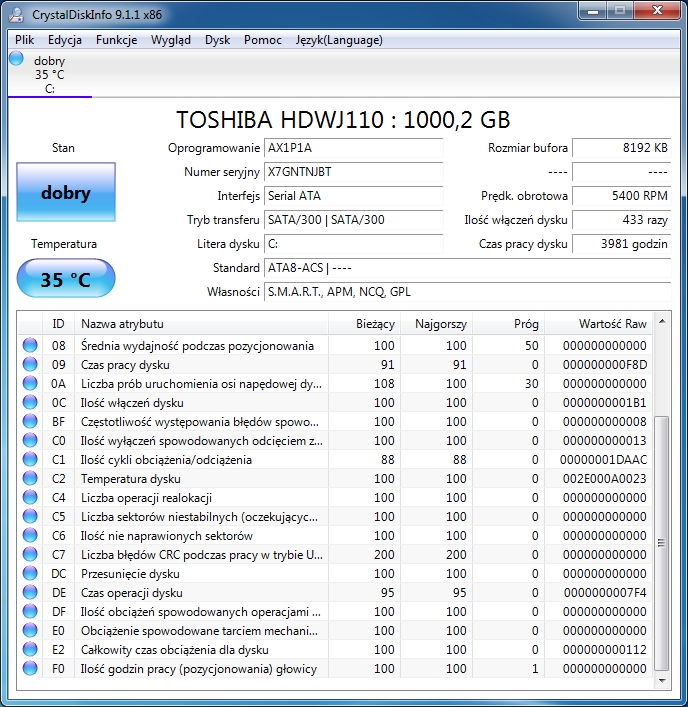Click the Ilość włączeń dysku value 433 razy
The image size is (688, 707).
[622, 220]
